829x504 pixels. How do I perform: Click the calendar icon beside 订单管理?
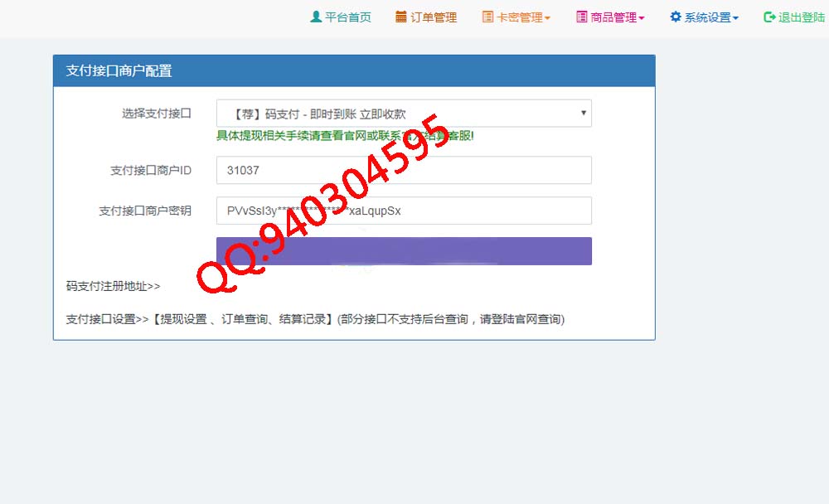pos(401,17)
